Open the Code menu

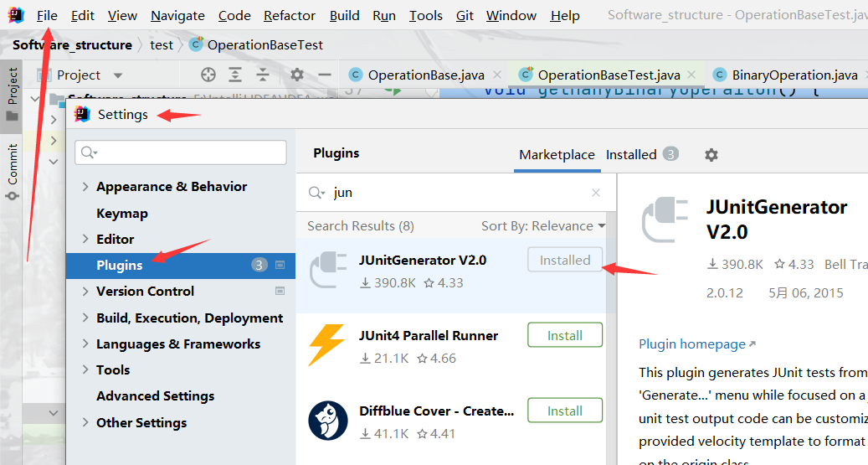[x=234, y=16]
